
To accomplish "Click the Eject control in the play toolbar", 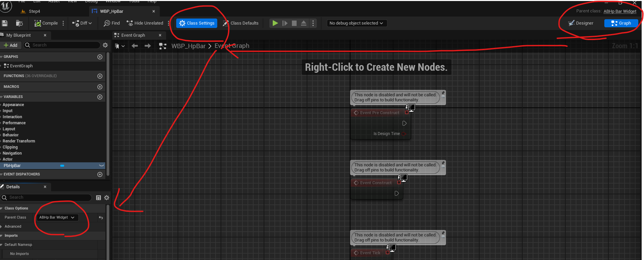I will click(x=304, y=23).
